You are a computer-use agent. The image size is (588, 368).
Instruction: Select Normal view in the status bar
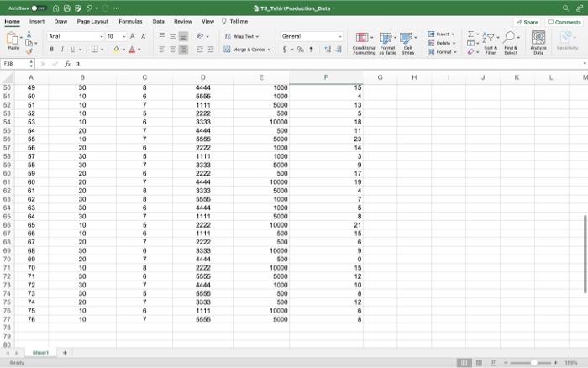point(465,363)
